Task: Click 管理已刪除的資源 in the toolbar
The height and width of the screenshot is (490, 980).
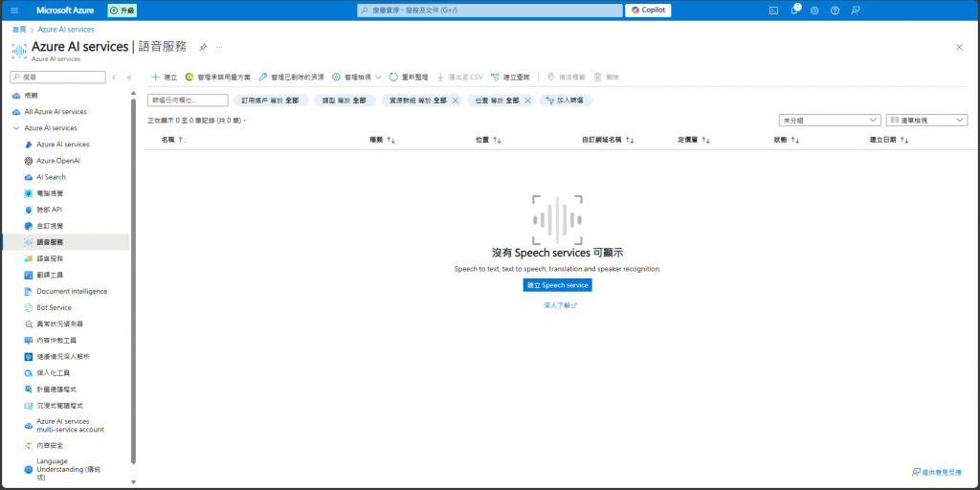Action: 291,77
